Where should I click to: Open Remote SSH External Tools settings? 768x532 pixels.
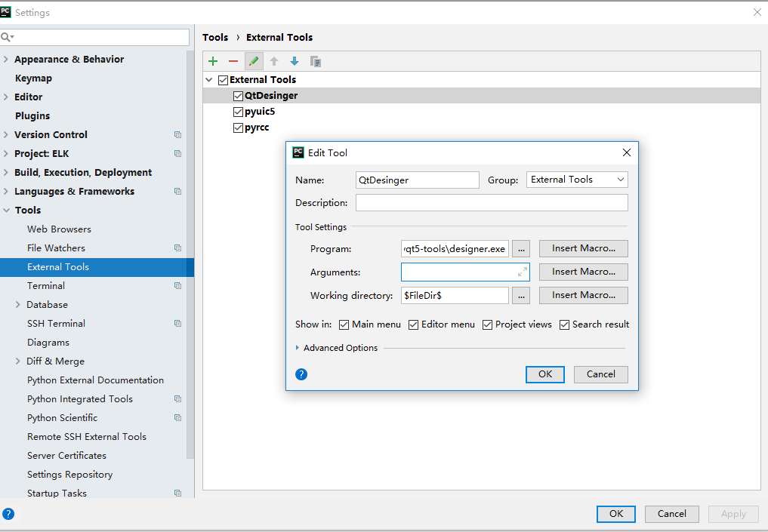click(x=87, y=437)
